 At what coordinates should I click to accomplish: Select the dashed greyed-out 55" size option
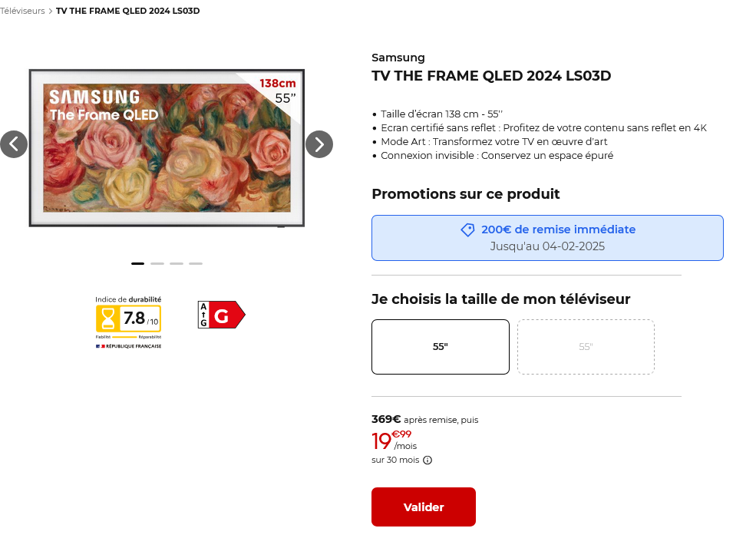tap(586, 347)
